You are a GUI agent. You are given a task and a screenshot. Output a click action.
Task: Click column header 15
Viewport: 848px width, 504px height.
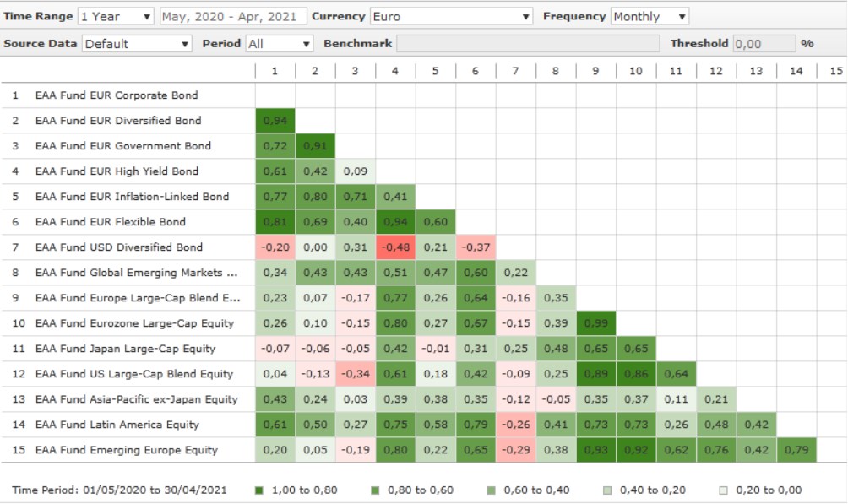(x=835, y=72)
